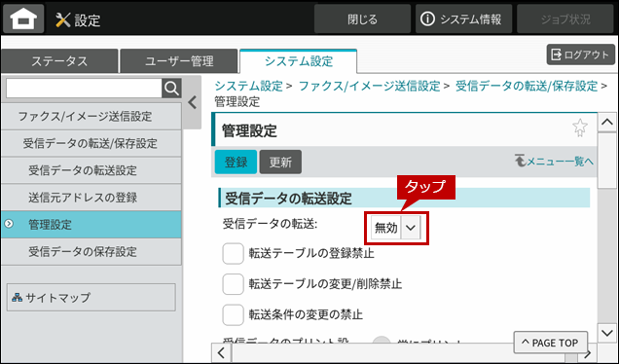Image resolution: width=619 pixels, height=364 pixels.
Task: Open ファクス/イメージ送信設定 in sidebar
Action: point(91,117)
